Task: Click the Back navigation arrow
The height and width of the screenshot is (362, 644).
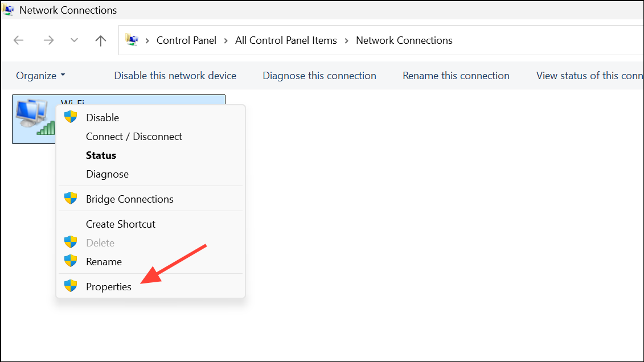Action: pyautogui.click(x=18, y=40)
